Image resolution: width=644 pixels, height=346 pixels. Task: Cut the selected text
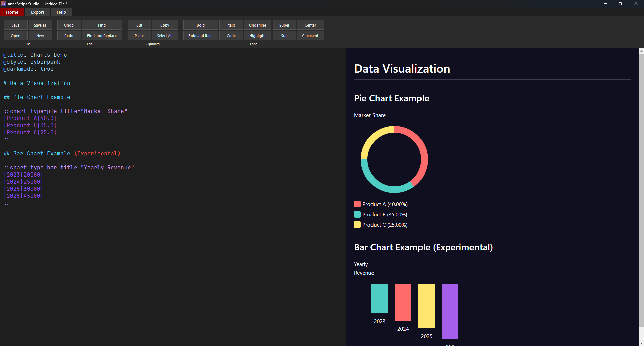139,25
